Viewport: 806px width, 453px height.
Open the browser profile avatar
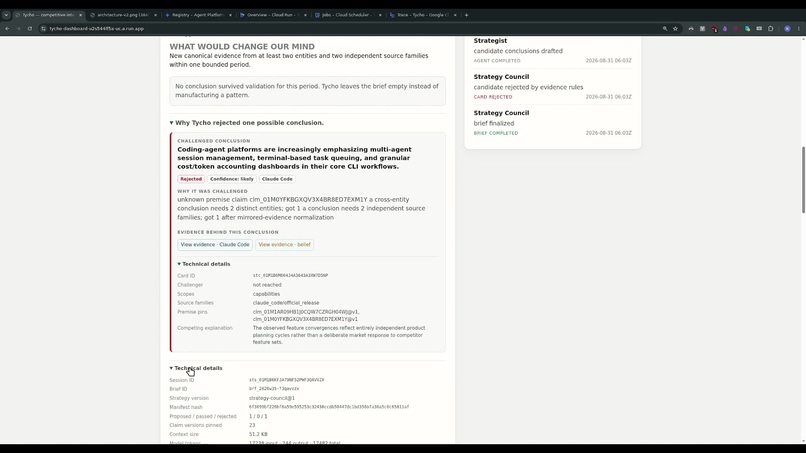(x=787, y=29)
